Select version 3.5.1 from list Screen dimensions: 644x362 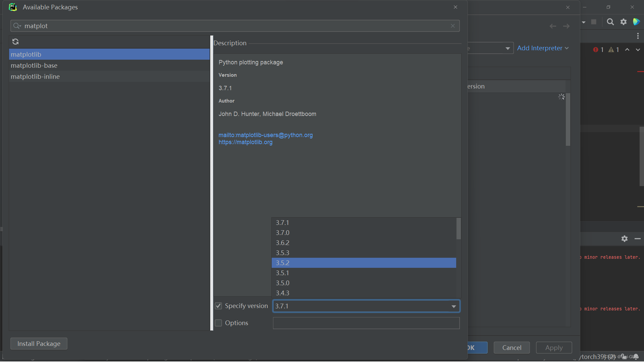pos(364,273)
